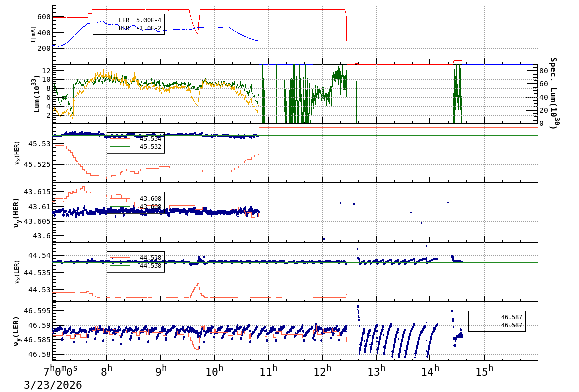Select the 11h time axis tick label
This screenshot has width=579, height=392.
pos(269,372)
